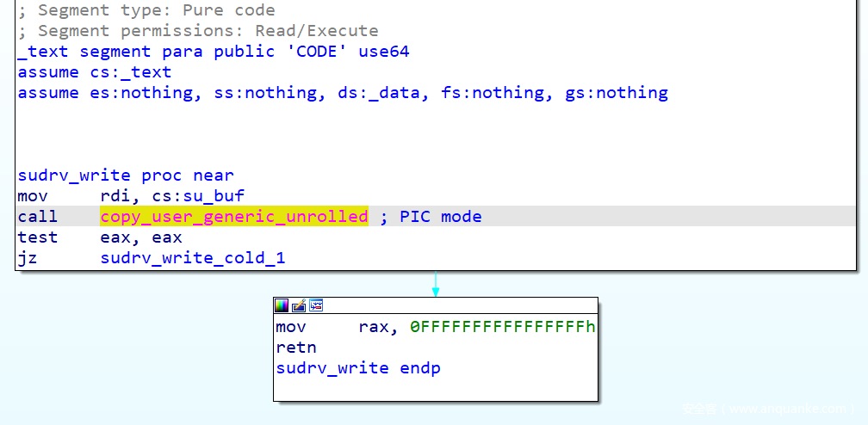
Task: Select the highlighted copy_user_generic_unrolled symbol
Action: pos(234,217)
